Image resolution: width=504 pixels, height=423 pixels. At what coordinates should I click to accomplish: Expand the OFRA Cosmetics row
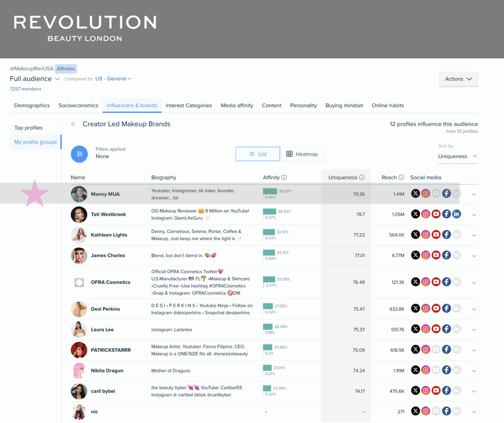pos(474,283)
